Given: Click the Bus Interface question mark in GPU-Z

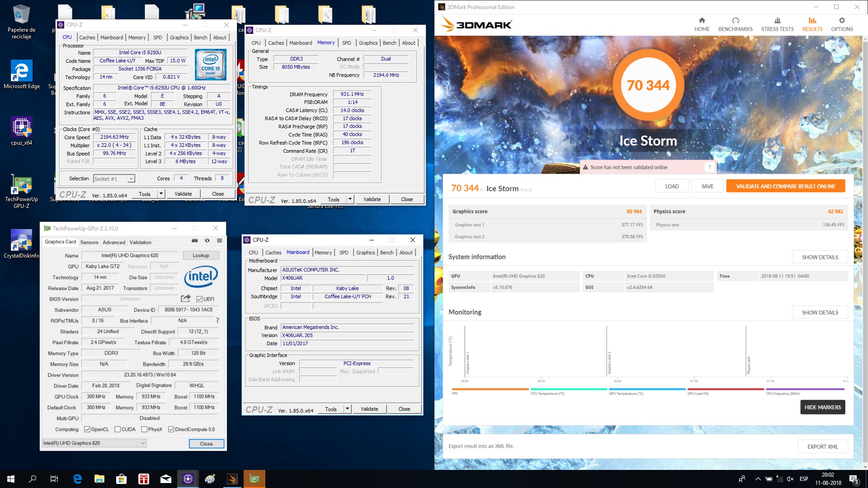Looking at the screenshot, I should (x=217, y=320).
